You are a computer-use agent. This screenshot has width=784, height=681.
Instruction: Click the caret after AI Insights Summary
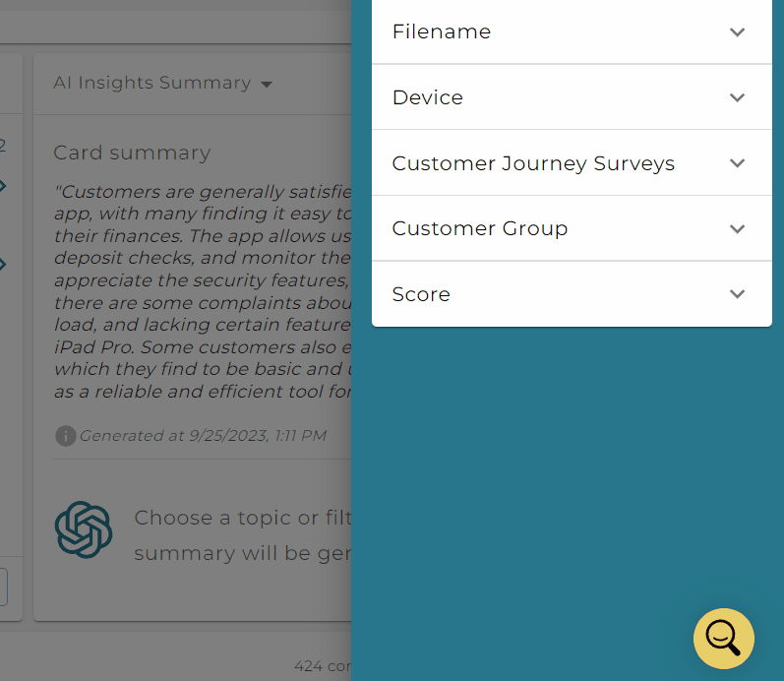point(267,85)
